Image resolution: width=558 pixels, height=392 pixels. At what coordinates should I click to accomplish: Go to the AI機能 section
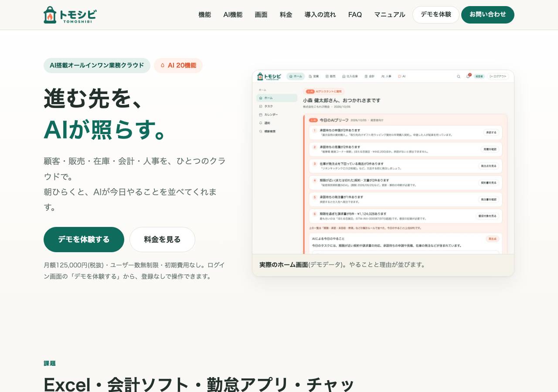tap(233, 15)
